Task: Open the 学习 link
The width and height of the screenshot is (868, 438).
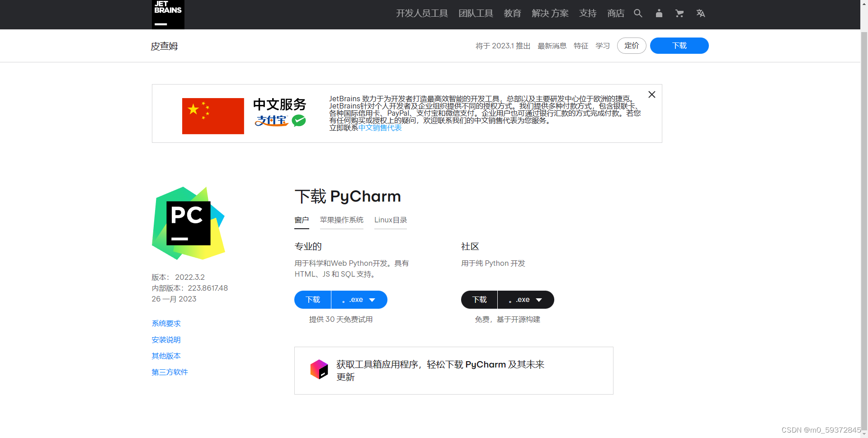Action: click(x=603, y=46)
